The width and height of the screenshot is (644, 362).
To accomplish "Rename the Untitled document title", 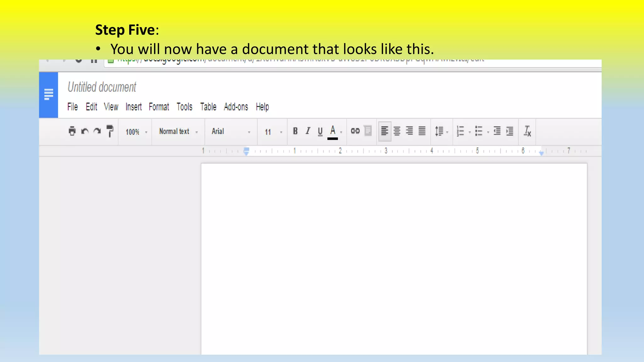I will tap(102, 87).
